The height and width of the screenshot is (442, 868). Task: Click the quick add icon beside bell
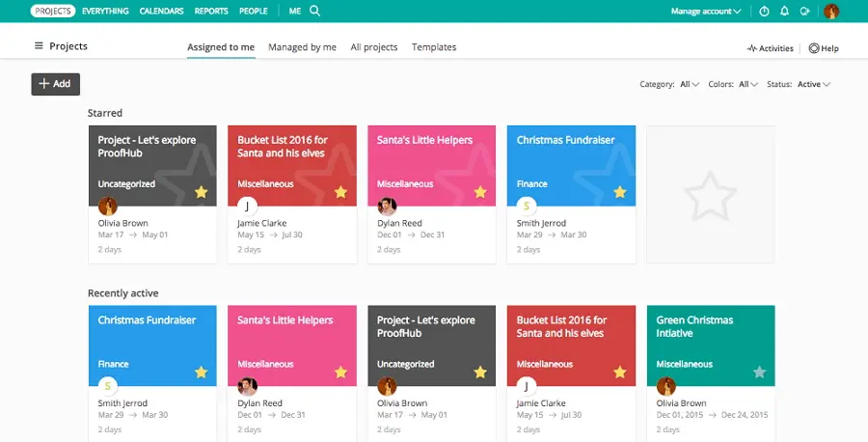(x=805, y=11)
